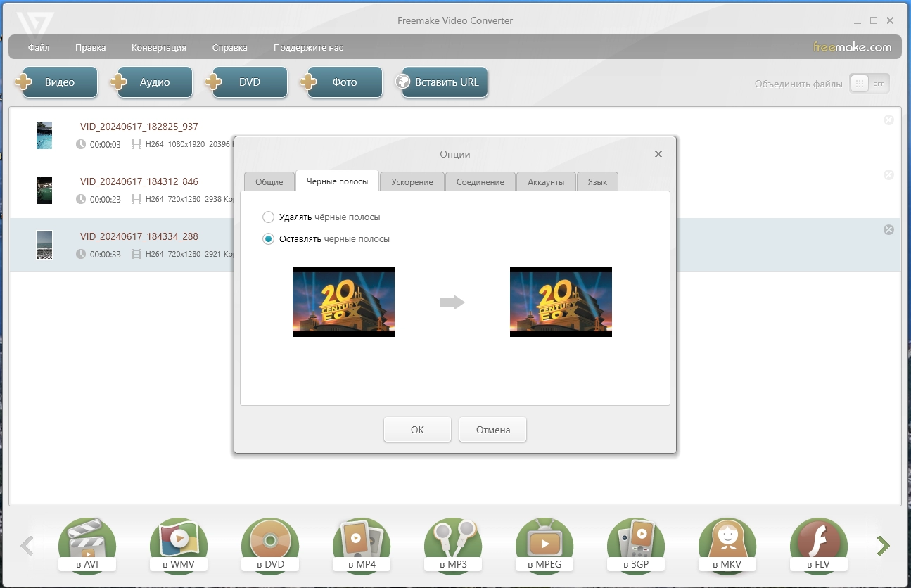This screenshot has height=588, width=911.
Task: Open the Аккаунты tab
Action: coord(546,181)
